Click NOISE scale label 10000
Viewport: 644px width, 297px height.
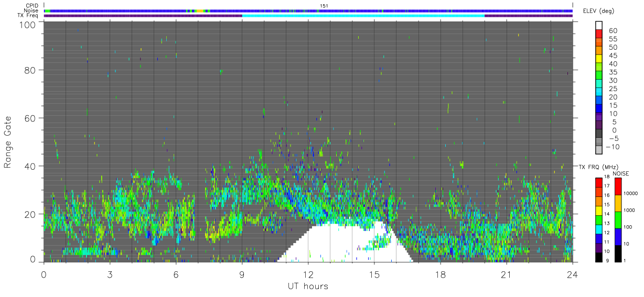(631, 194)
